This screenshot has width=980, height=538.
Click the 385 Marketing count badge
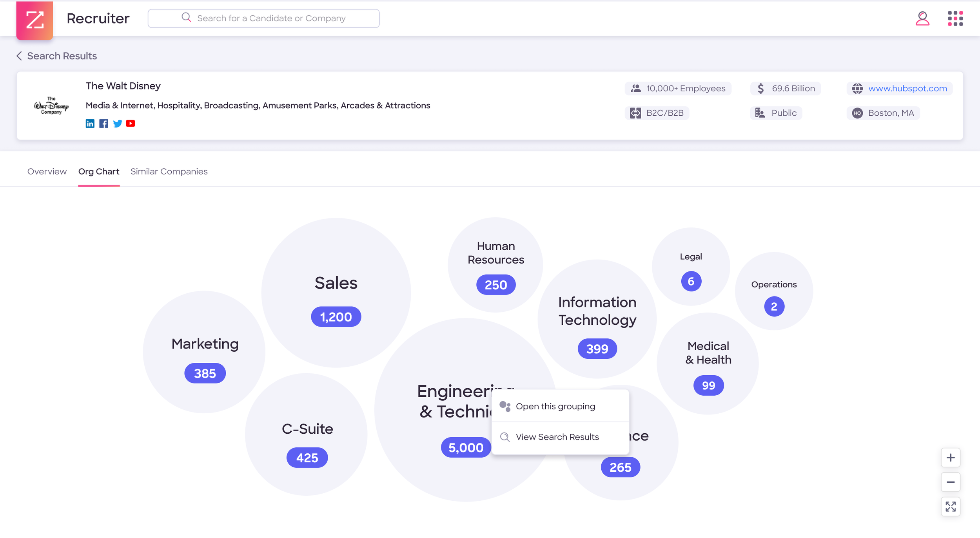[205, 373]
